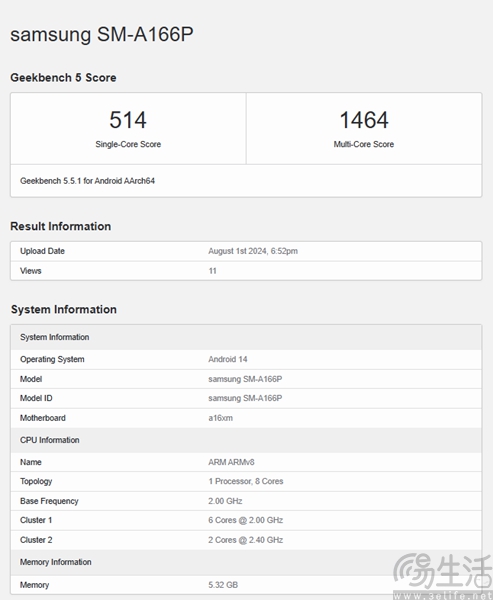Select samsung SM-A166P in the Model row
This screenshot has height=600, width=493.
245,379
